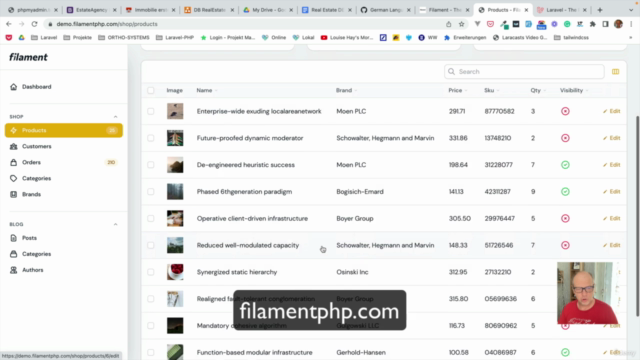The image size is (640, 360).
Task: Switch to the Laravel browser tab
Action: pos(562,10)
